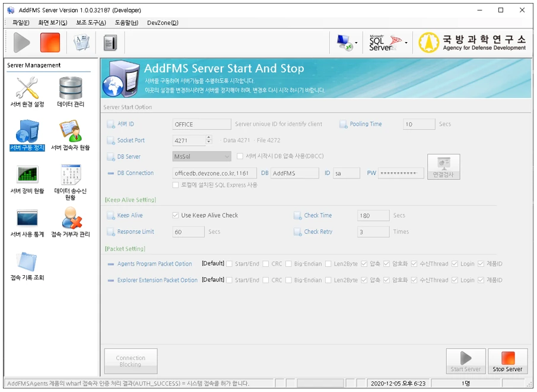Open the 도움말(H) menu
Screen dimensions: 537x392
[126, 23]
